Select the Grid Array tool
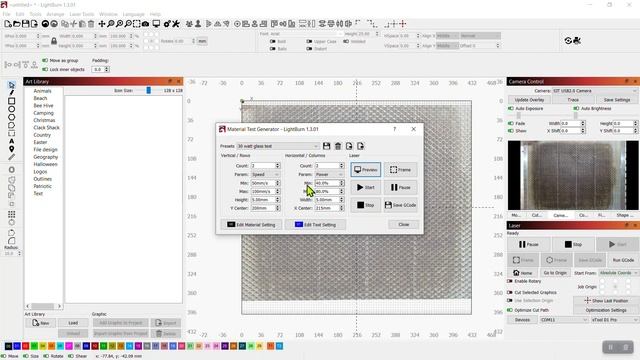 pos(11,214)
